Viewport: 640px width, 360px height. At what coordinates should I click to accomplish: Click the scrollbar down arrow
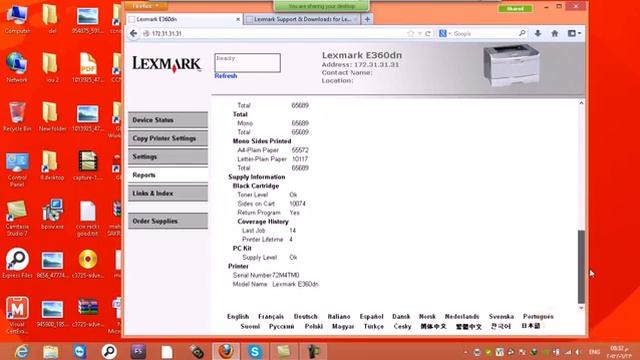[581, 308]
